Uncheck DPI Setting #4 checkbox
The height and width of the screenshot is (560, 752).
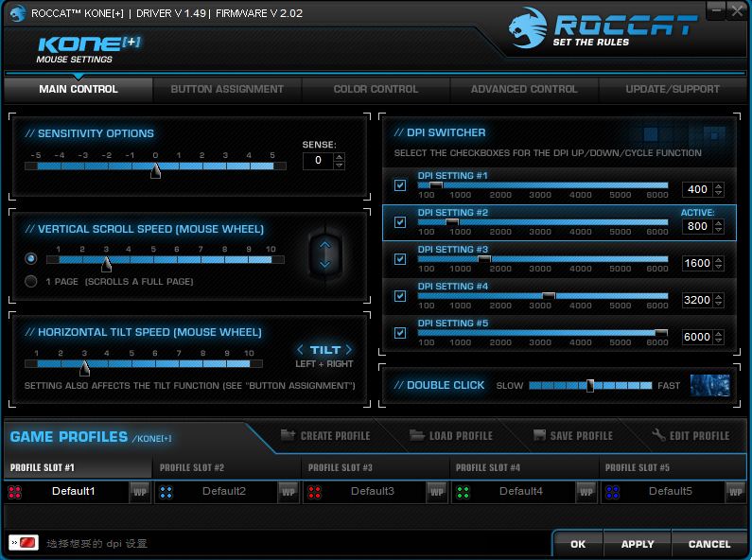[x=400, y=296]
